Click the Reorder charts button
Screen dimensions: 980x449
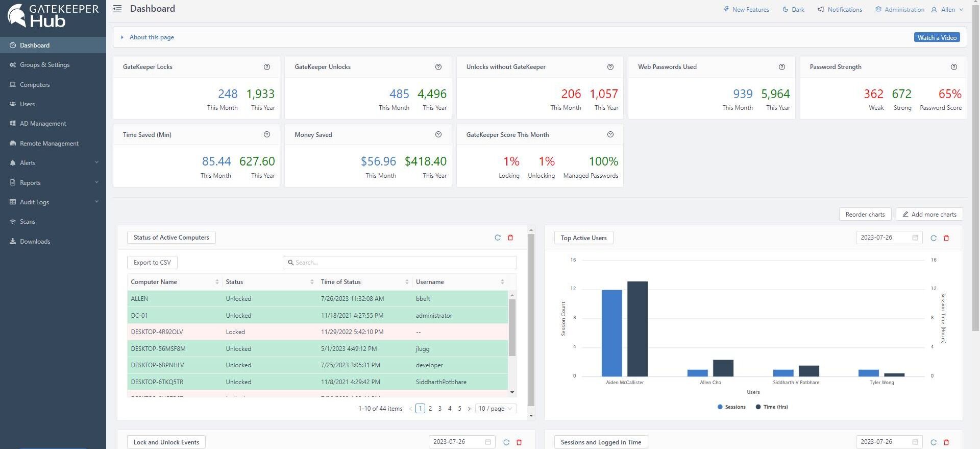coord(865,215)
